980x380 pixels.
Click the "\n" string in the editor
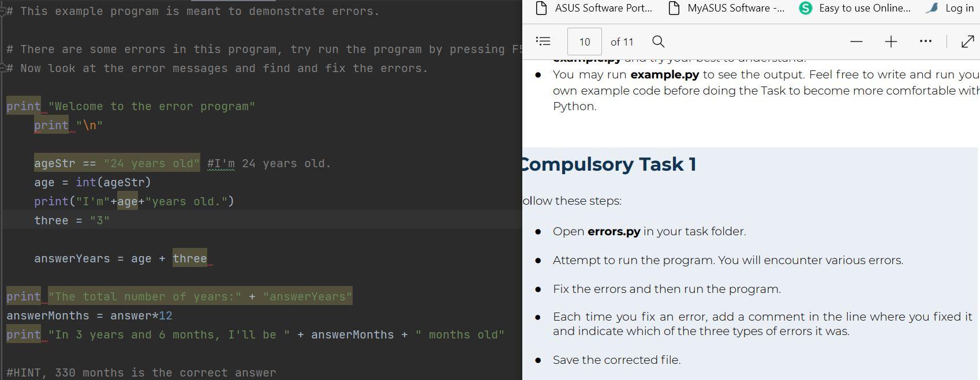tap(89, 125)
